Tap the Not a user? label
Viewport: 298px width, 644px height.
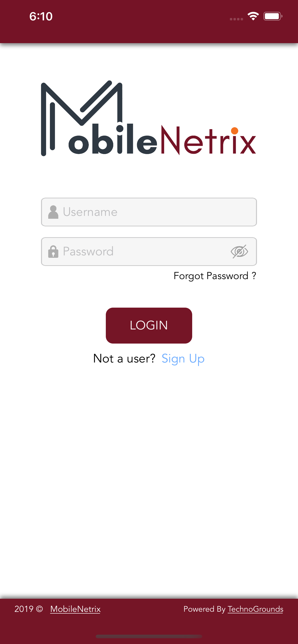(124, 358)
